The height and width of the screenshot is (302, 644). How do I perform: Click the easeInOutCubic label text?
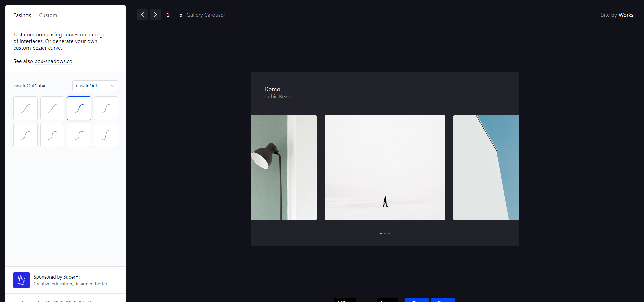pos(30,86)
